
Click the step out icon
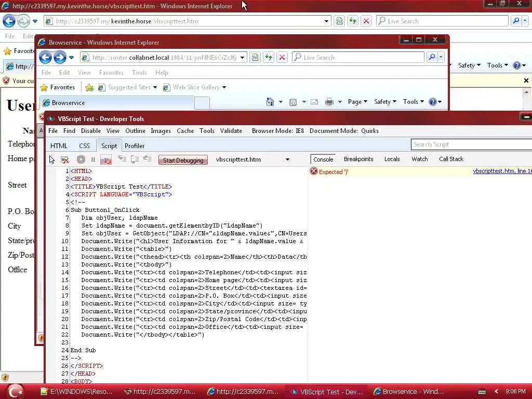point(147,159)
